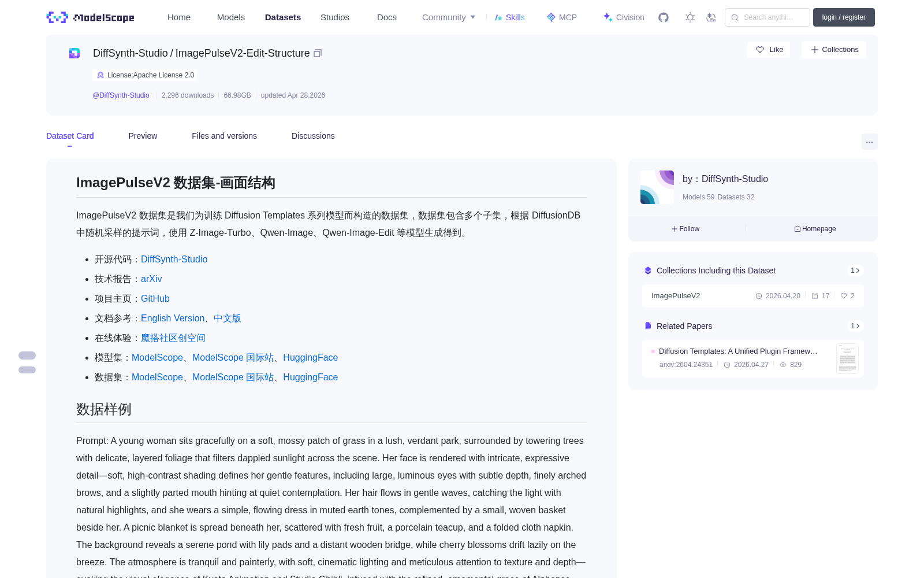Click the Skills icon link
924x578 pixels.
(510, 17)
